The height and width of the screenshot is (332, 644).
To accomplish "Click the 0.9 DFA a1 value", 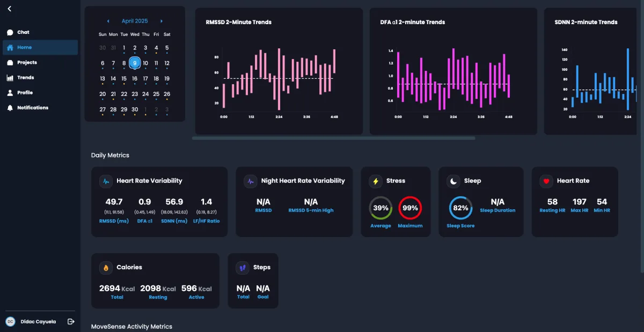I will [144, 202].
